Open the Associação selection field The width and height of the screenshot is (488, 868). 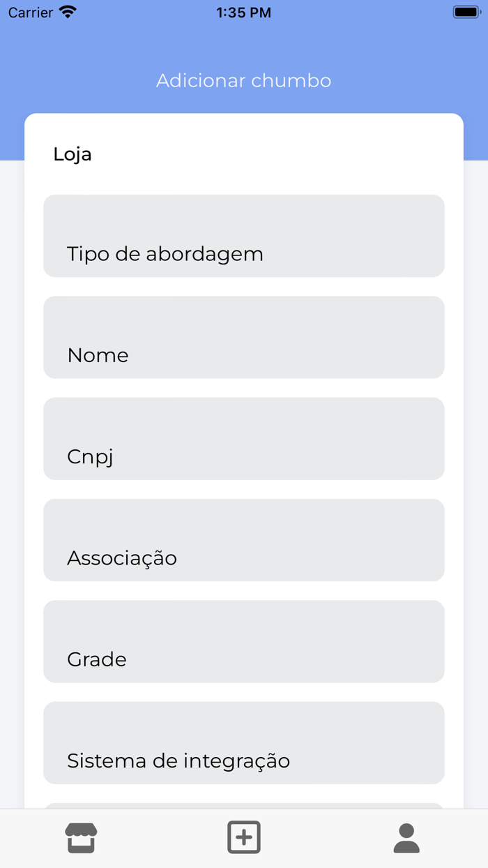point(243,539)
